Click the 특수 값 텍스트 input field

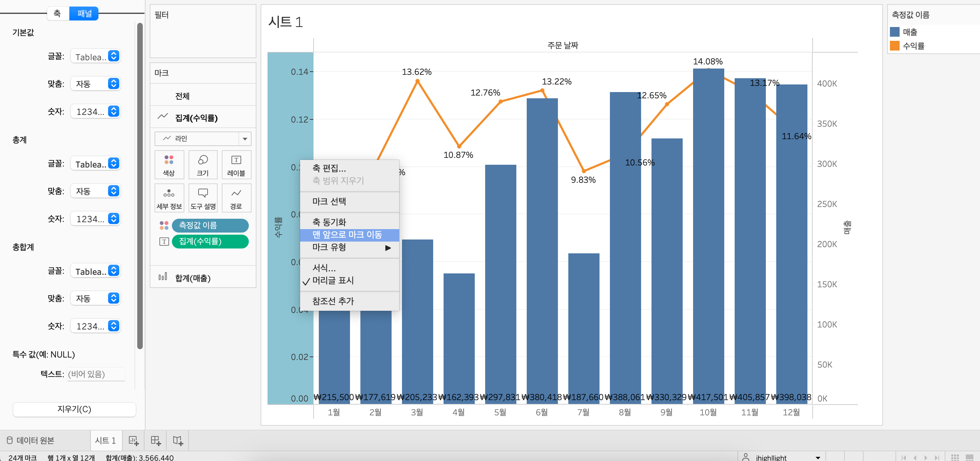click(x=96, y=374)
